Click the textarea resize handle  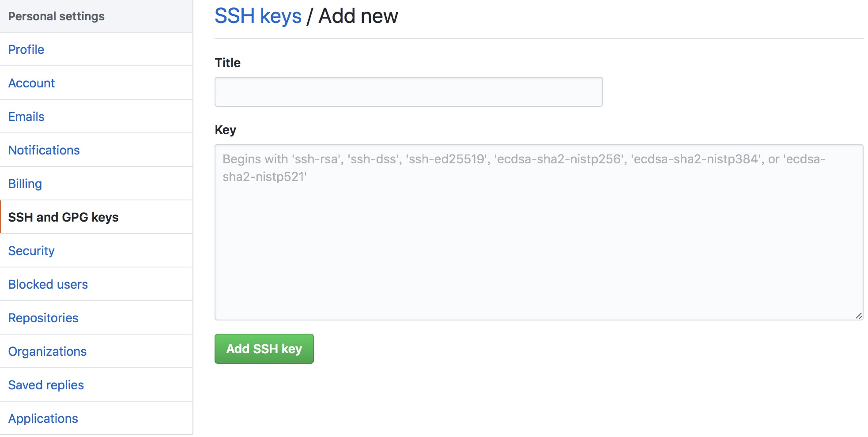click(x=859, y=315)
